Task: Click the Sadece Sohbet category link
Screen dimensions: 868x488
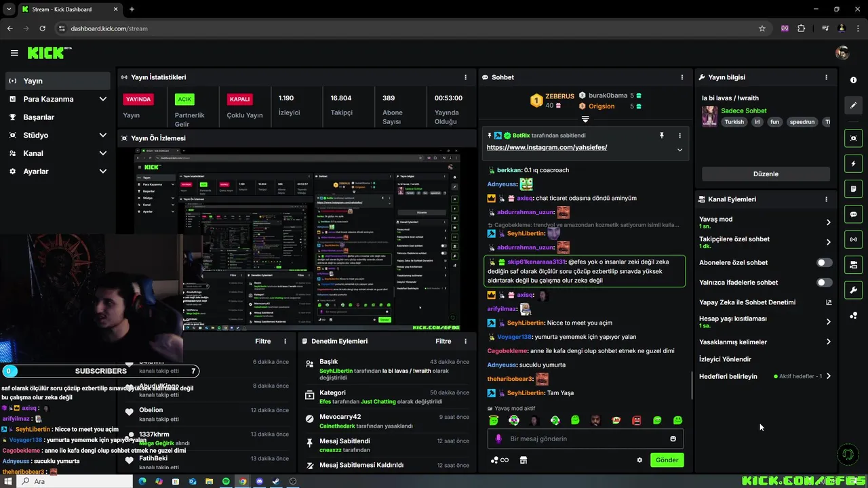Action: (744, 110)
